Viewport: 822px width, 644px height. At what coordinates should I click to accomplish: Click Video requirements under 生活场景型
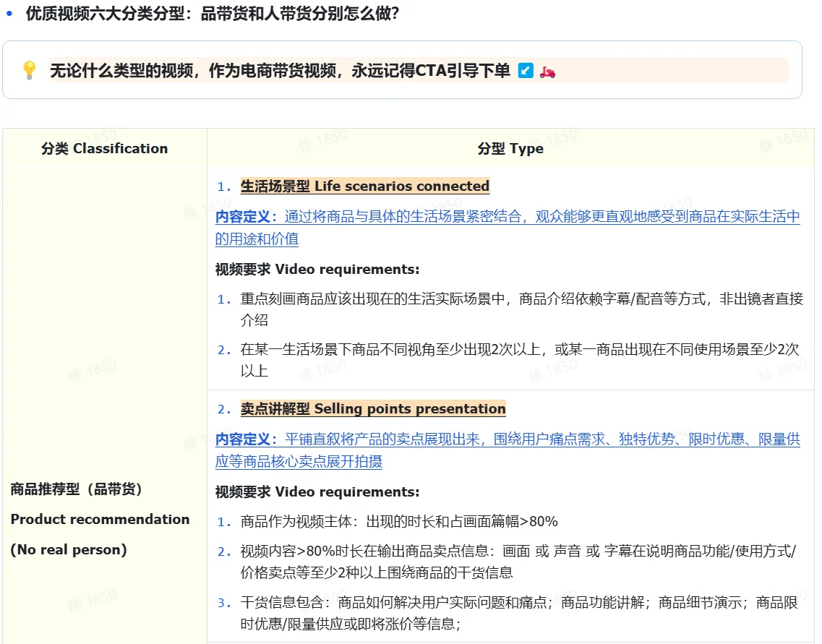(317, 270)
